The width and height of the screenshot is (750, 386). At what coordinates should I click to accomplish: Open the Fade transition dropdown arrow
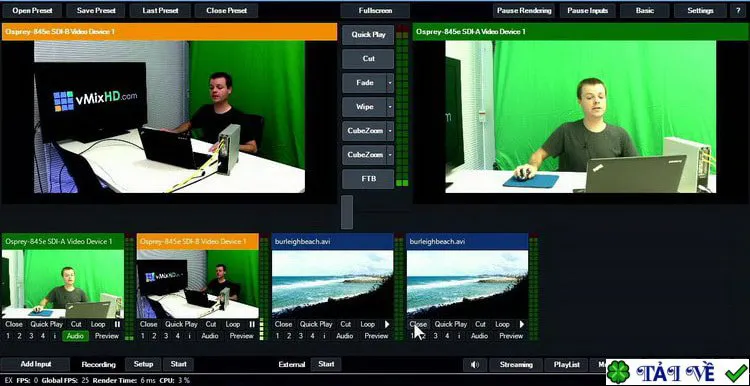(390, 83)
